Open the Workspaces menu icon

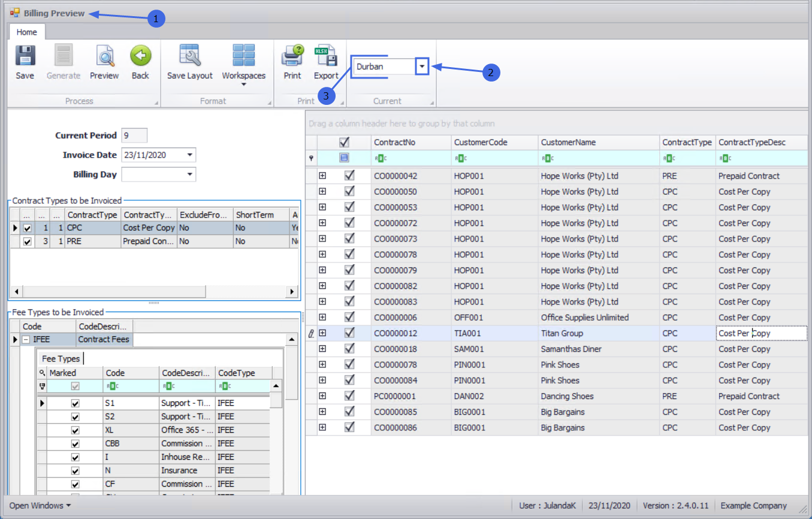[243, 56]
